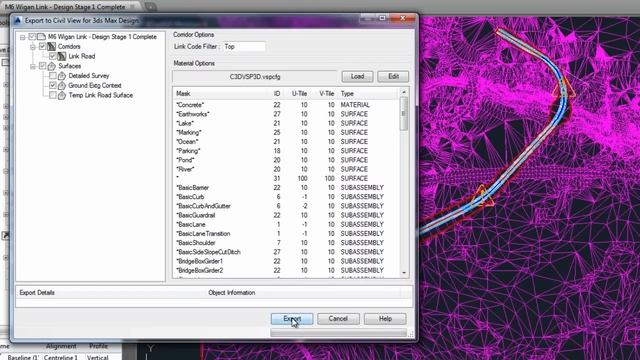Uncheck the Link Road checkbox
Screen dimensions: 640x360
53,56
